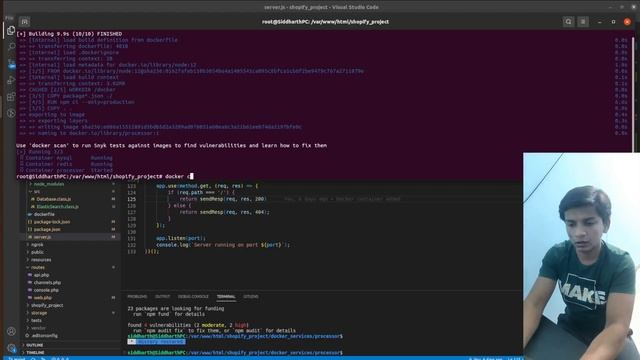This screenshot has height=360, width=640.
Task: Click the app.listen(port) code line
Action: click(x=181, y=238)
